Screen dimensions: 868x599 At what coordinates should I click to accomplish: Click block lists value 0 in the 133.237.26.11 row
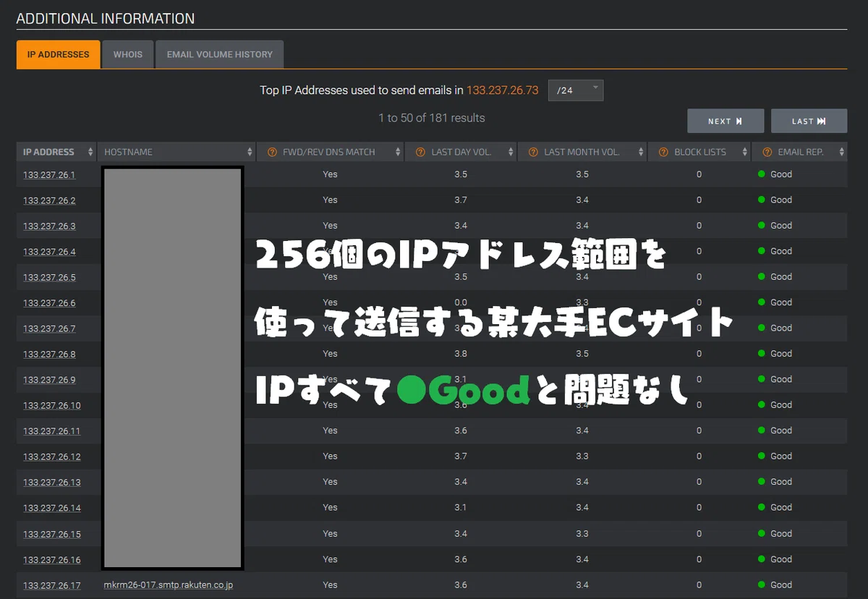click(x=699, y=430)
